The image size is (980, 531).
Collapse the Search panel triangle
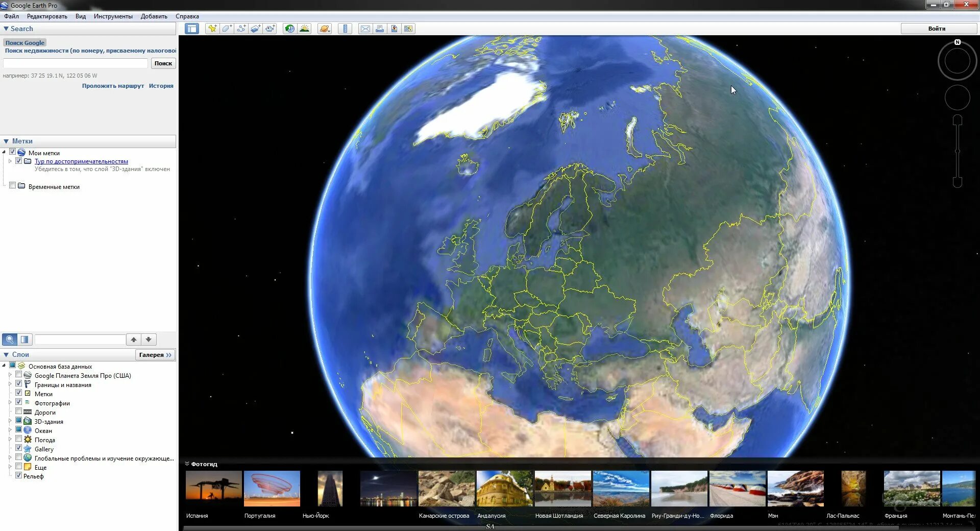tap(6, 29)
